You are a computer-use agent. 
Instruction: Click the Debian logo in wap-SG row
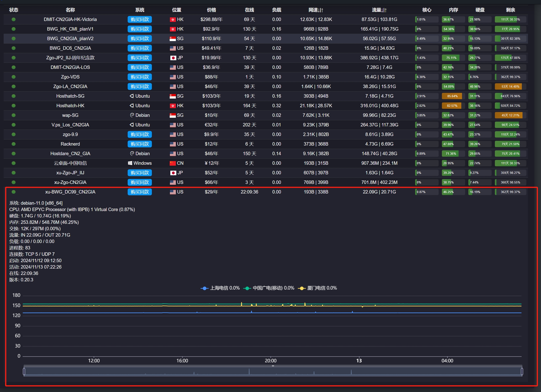pyautogui.click(x=132, y=115)
